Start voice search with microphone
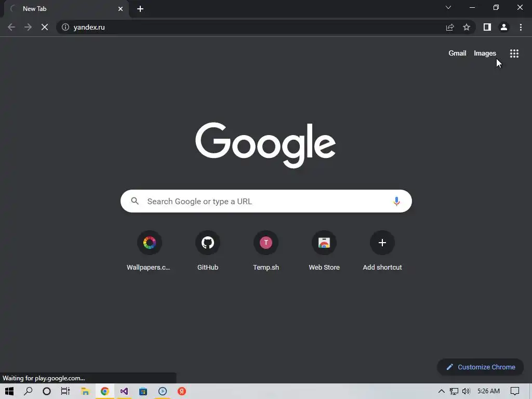The width and height of the screenshot is (532, 399). [396, 201]
